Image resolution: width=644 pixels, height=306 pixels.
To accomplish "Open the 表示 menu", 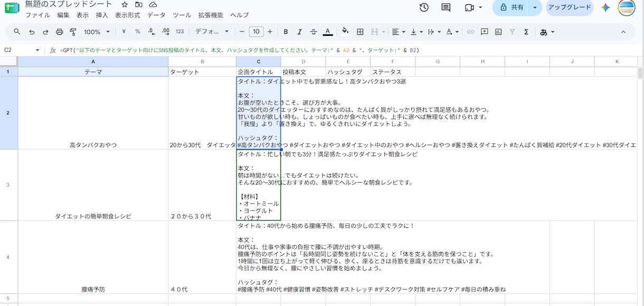I will click(82, 15).
